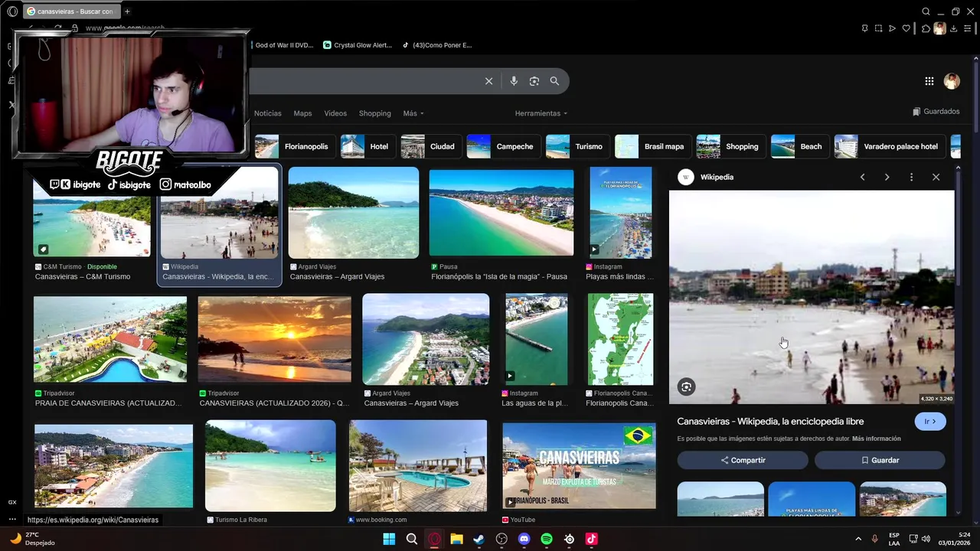Screen dimensions: 980x551
Task: Open the Pausa Isla de la magia image
Action: click(x=501, y=212)
